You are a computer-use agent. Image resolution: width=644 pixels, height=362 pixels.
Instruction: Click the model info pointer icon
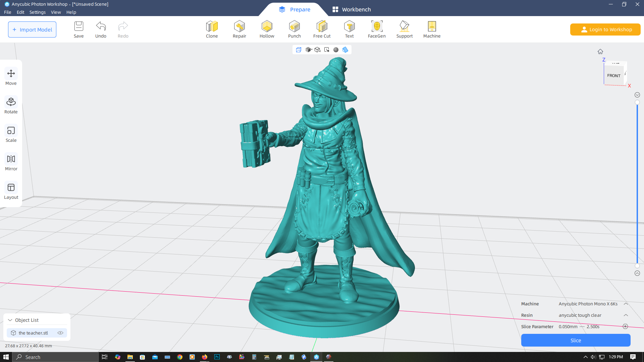327,50
